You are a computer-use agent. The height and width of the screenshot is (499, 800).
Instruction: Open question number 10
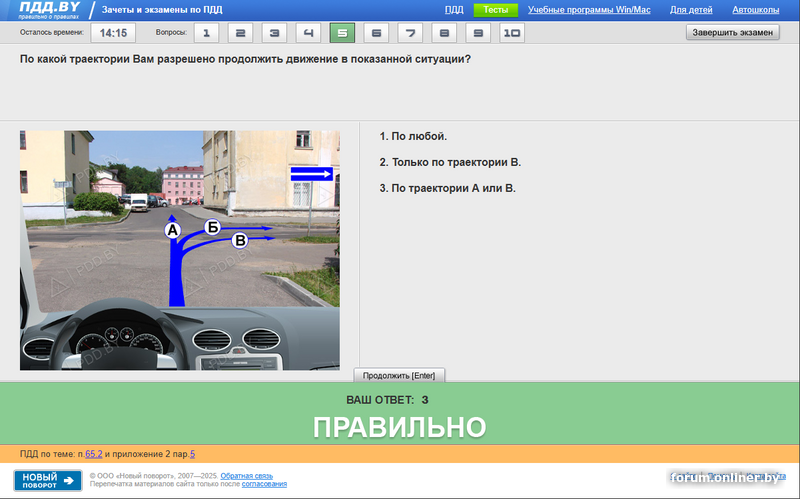[x=511, y=33]
